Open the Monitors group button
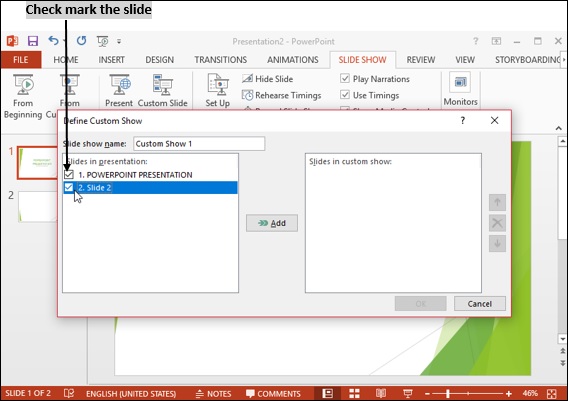The width and height of the screenshot is (568, 401). pyautogui.click(x=460, y=89)
